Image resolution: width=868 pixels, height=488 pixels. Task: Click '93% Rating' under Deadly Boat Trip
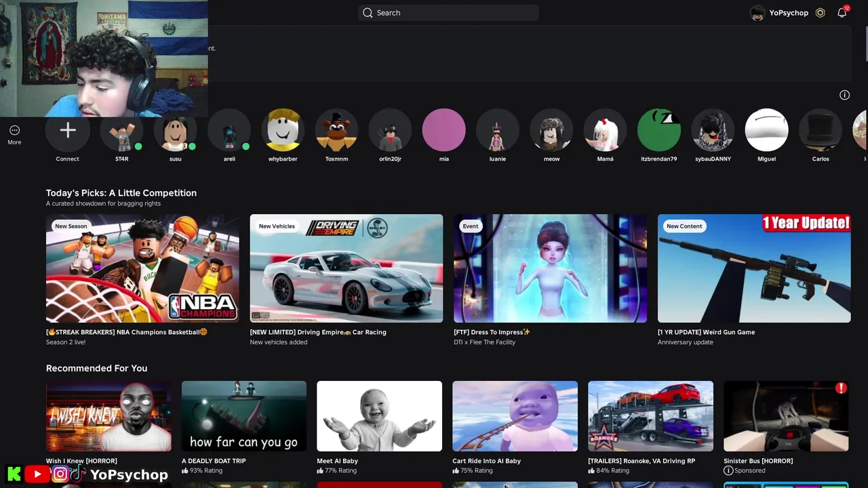tap(201, 470)
